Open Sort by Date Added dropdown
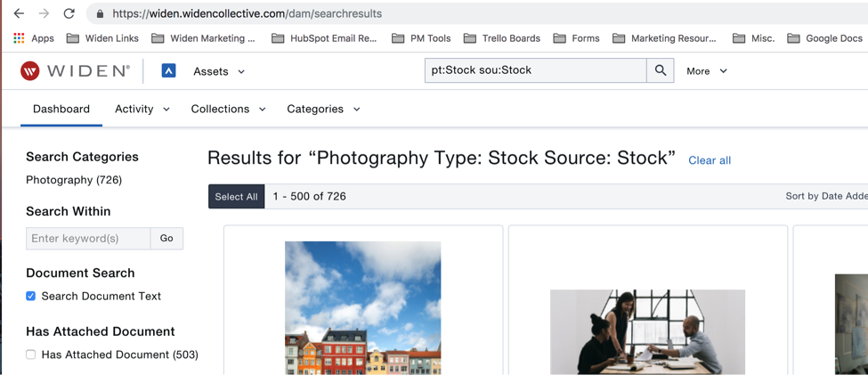Image resolution: width=868 pixels, height=375 pixels. pyautogui.click(x=826, y=196)
